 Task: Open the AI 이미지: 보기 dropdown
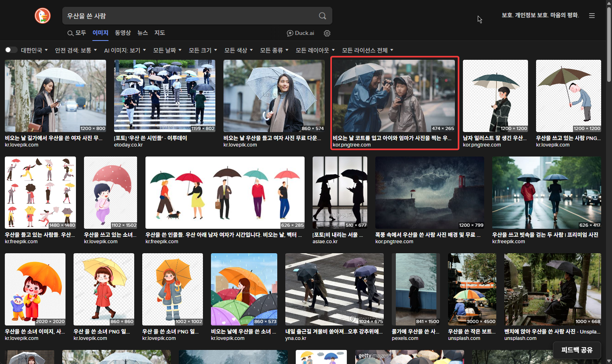pos(125,50)
